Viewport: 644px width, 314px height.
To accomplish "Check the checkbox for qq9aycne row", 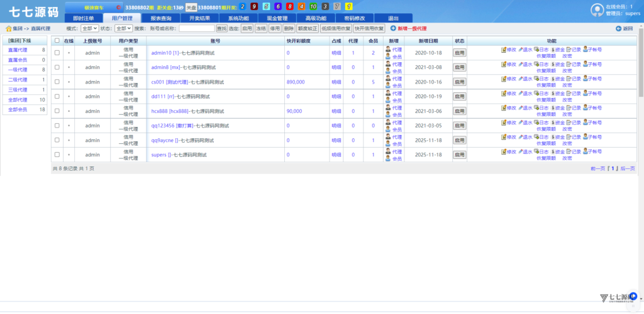I will tap(57, 140).
